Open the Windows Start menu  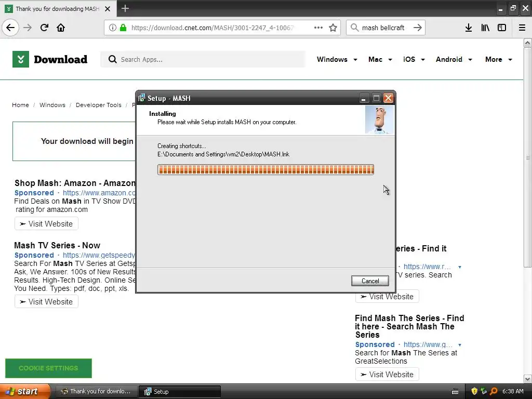(25, 391)
